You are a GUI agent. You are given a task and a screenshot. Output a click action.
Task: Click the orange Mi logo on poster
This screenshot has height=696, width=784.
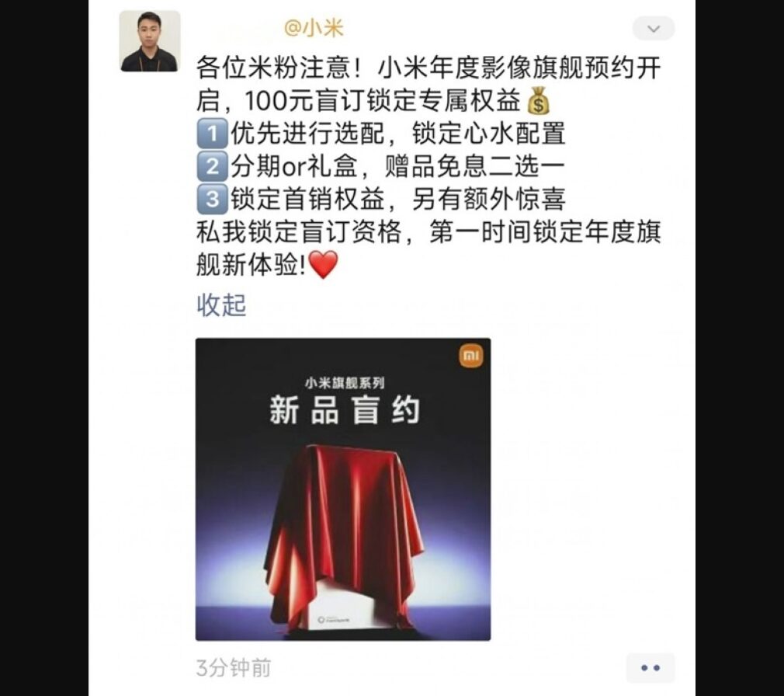471,356
